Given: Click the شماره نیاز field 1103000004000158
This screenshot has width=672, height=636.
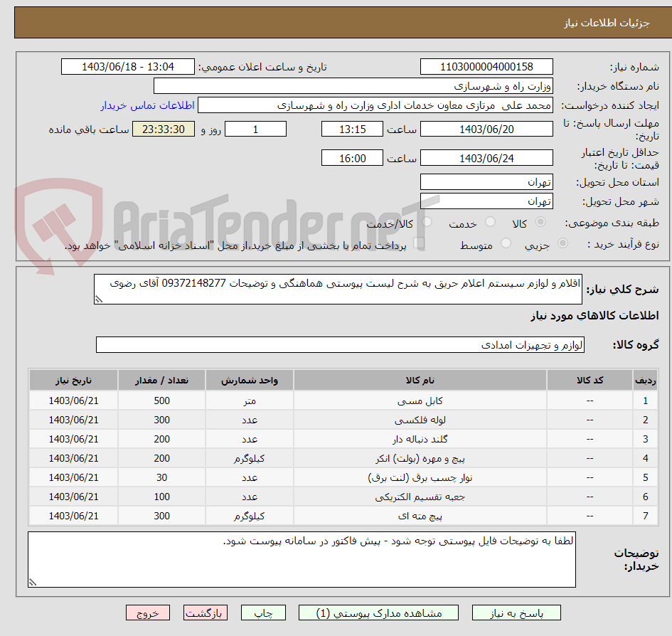Looking at the screenshot, I should coord(486,67).
